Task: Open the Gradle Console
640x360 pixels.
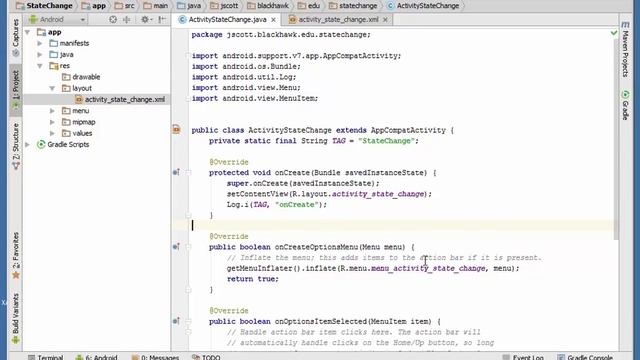Action: tap(585, 357)
